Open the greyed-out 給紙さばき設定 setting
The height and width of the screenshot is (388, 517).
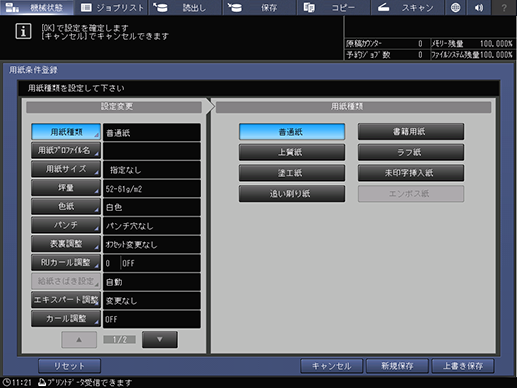click(x=66, y=281)
